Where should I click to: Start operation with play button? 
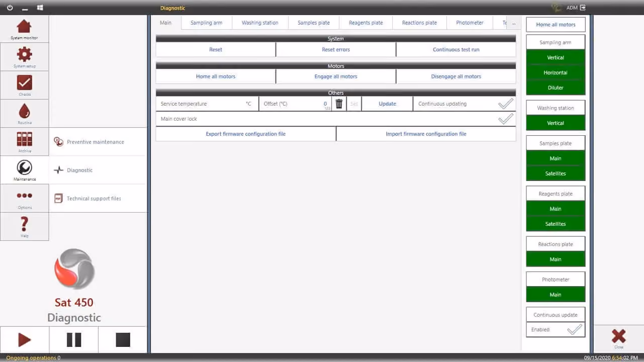[x=25, y=340]
